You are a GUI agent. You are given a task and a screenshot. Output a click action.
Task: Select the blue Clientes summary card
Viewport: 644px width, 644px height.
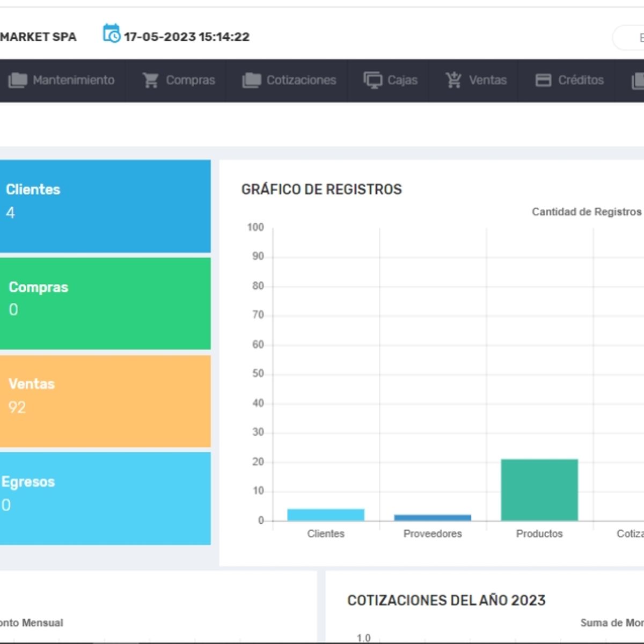(x=105, y=207)
